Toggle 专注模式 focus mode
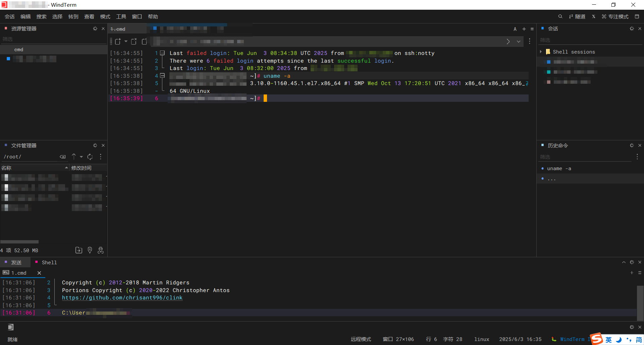 [x=615, y=17]
